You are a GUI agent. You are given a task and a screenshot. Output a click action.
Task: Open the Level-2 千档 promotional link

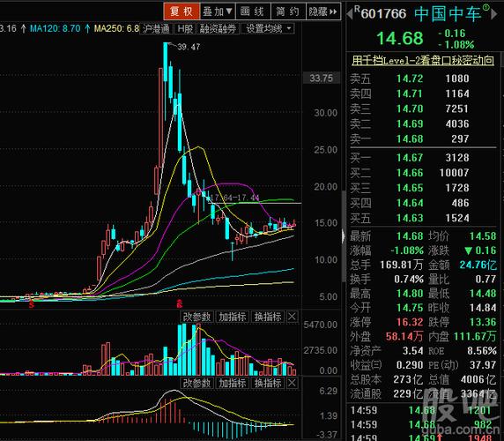pos(422,60)
